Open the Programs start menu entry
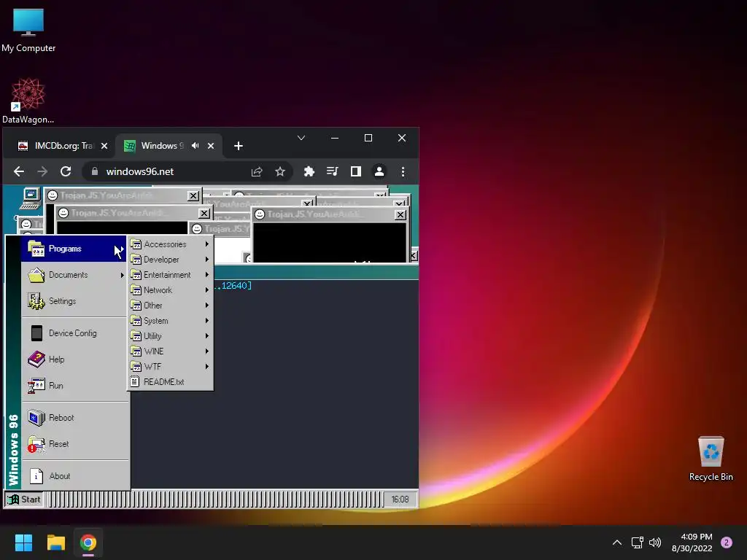This screenshot has height=560, width=747. click(x=74, y=249)
